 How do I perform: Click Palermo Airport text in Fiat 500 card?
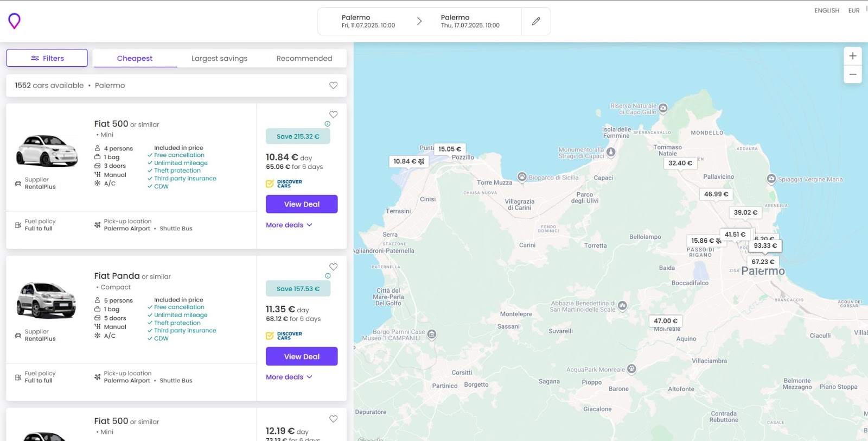click(x=127, y=229)
